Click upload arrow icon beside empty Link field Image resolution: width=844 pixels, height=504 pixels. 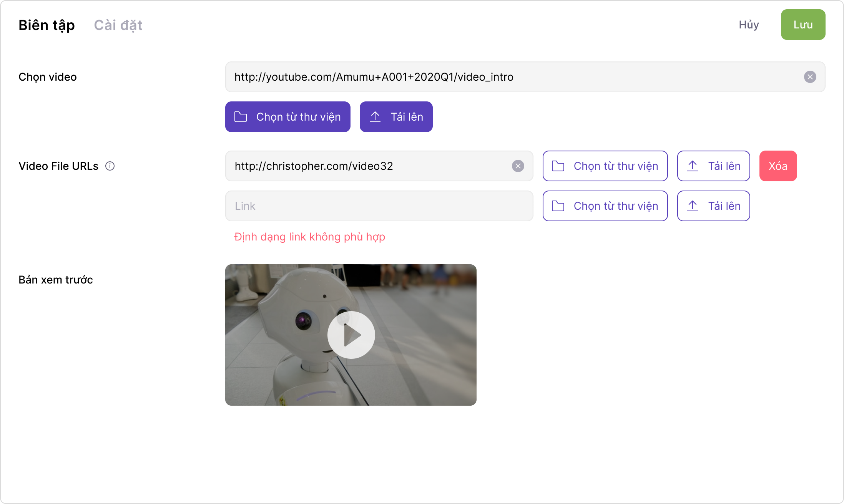693,206
